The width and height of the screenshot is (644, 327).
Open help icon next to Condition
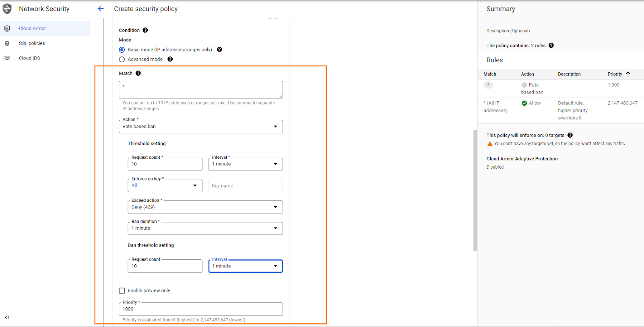(145, 30)
